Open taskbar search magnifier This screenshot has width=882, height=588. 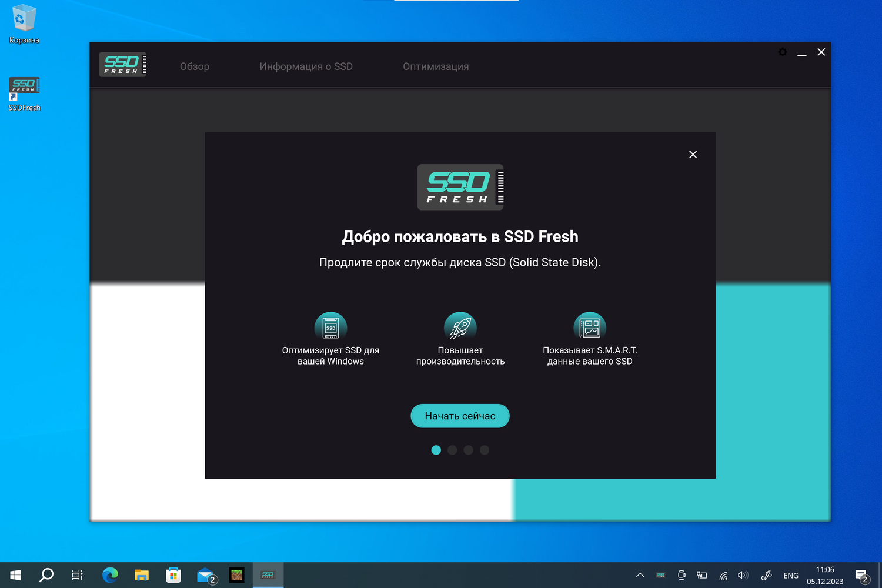[x=46, y=575]
